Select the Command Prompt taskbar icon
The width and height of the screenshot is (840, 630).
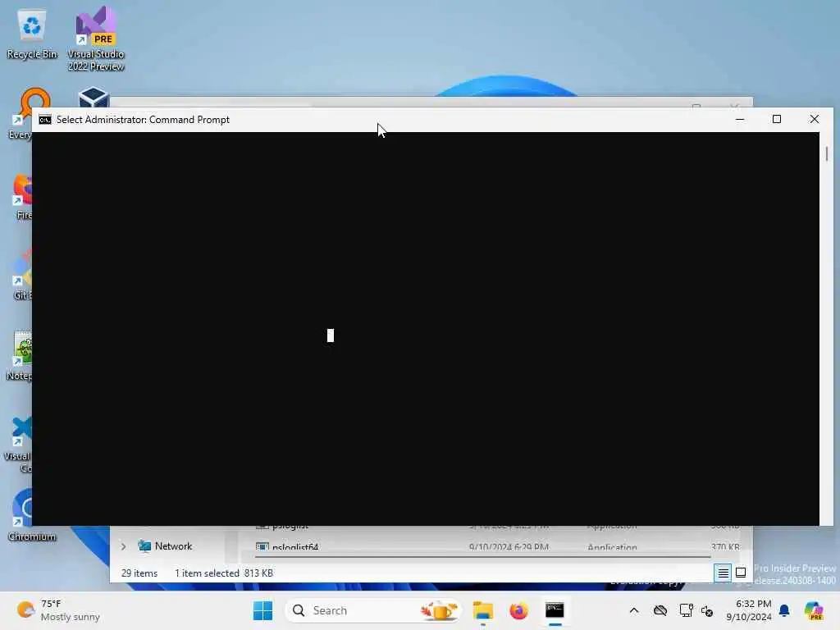[555, 610]
